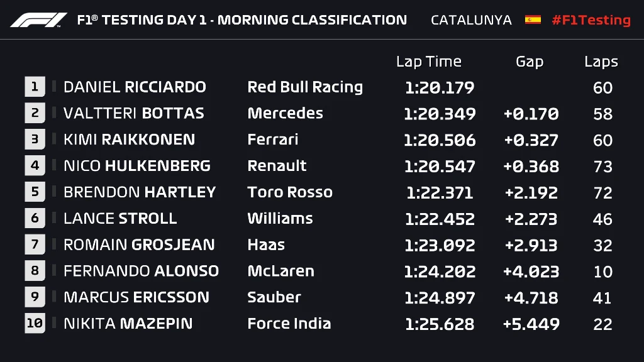Open the #F1Testing hashtag
The image size is (644, 362).
point(591,19)
